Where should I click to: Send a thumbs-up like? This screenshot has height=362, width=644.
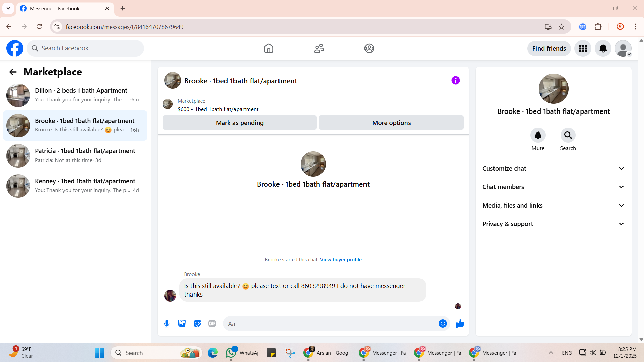point(460,324)
